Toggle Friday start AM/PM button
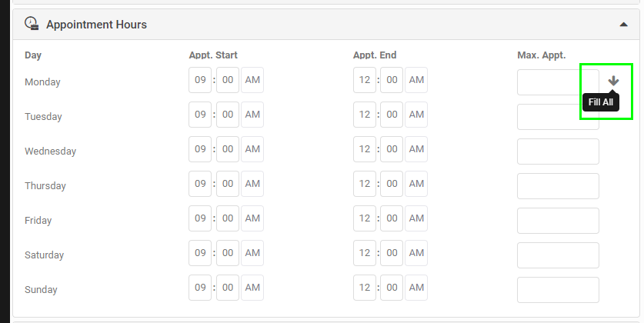Screen dimensions: 644x323 pos(252,218)
